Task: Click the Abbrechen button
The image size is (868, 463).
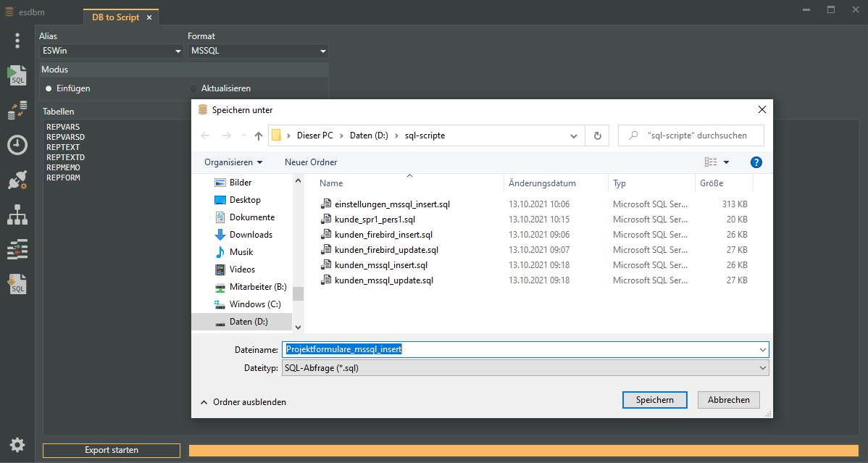Action: pyautogui.click(x=728, y=400)
